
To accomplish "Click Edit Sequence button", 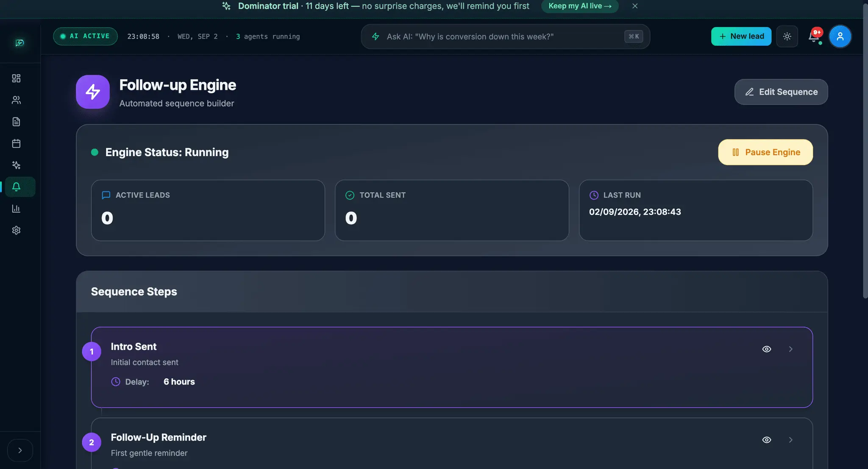I will click(781, 92).
